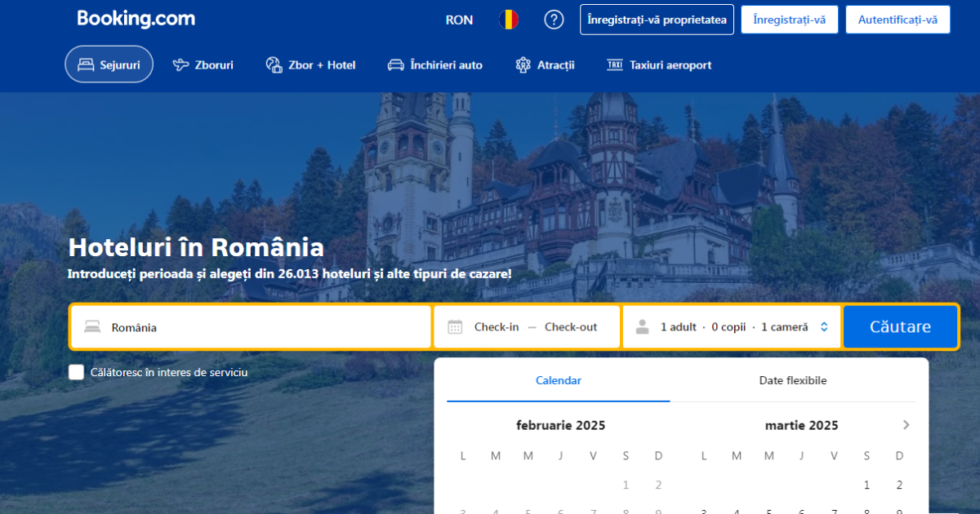Click the Taxiuri aeroport taxi icon
The width and height of the screenshot is (980, 514).
coord(614,64)
